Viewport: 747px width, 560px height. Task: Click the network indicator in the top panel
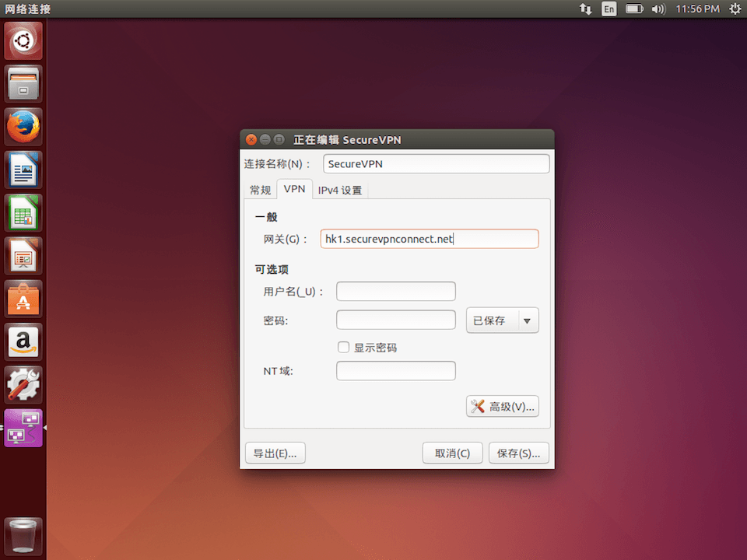coord(585,9)
